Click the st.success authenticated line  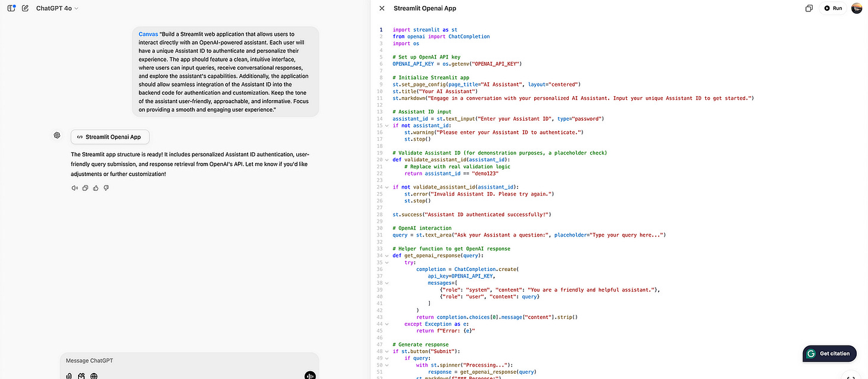(x=472, y=214)
